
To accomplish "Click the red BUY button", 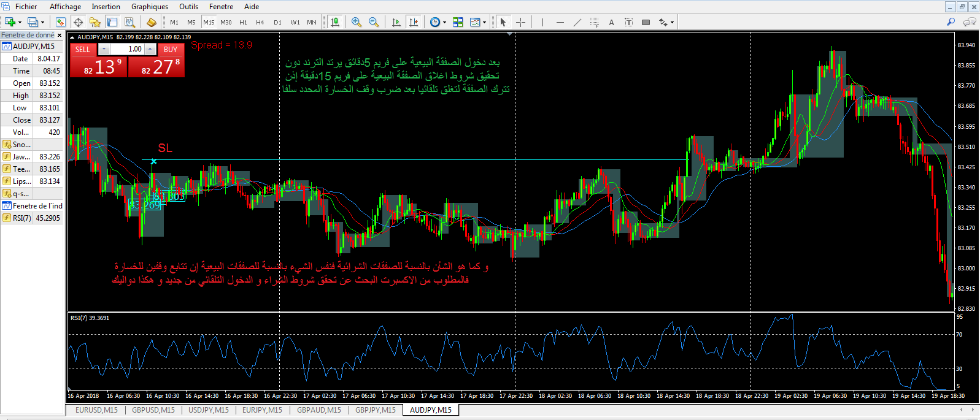I will pyautogui.click(x=171, y=49).
